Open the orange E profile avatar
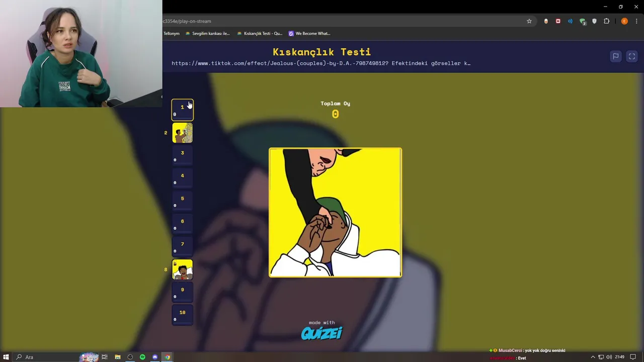 (x=624, y=21)
